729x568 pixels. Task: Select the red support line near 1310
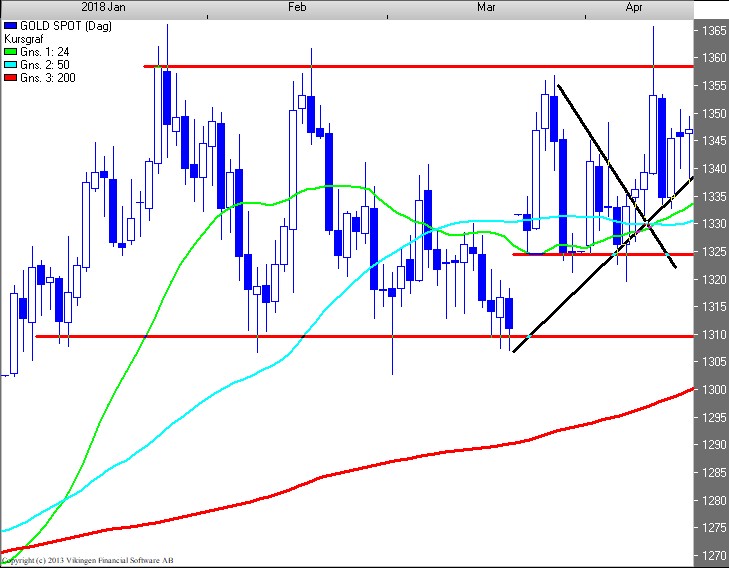(364, 336)
